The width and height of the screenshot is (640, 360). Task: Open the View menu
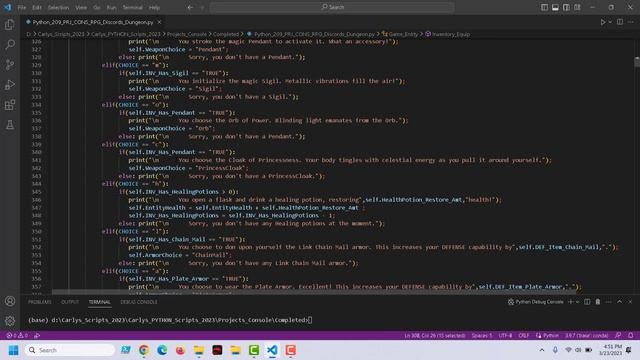tap(81, 7)
